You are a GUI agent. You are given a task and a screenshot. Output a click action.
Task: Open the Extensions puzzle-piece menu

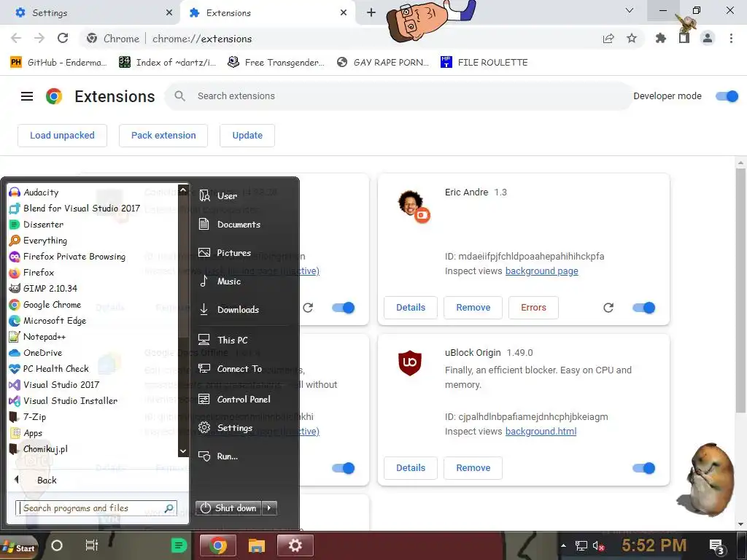tap(661, 39)
